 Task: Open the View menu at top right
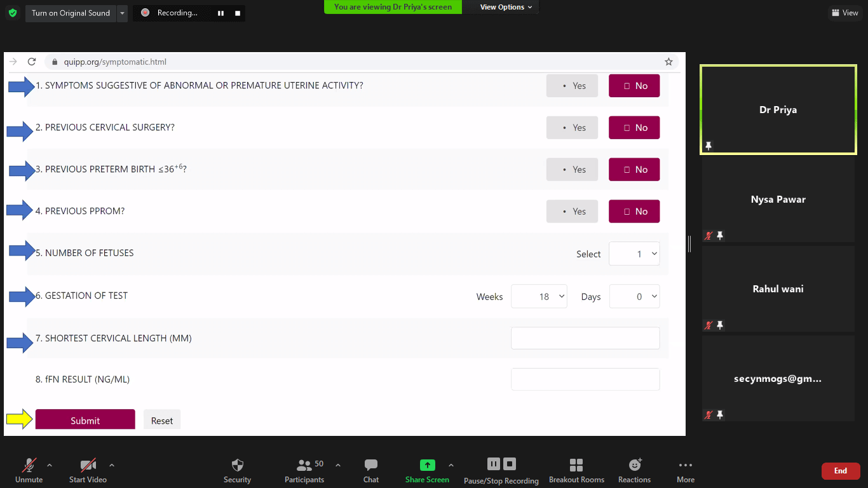tap(844, 13)
